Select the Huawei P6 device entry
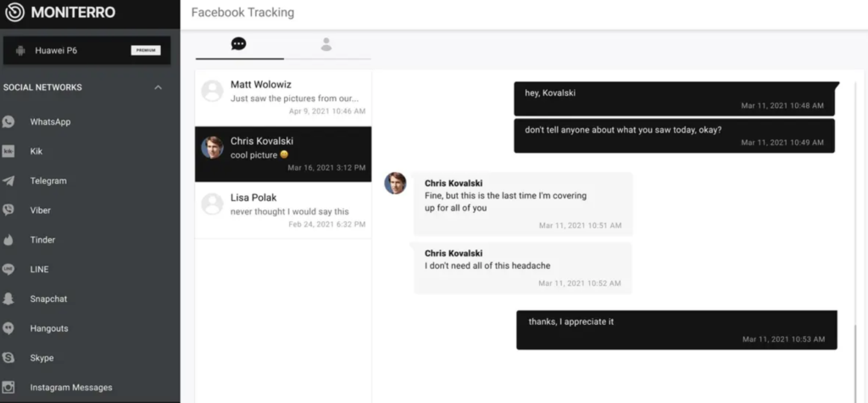 click(x=87, y=50)
